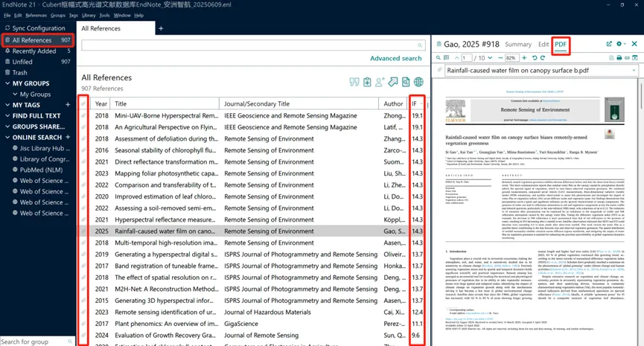Switch to the Edit tab of reference
Viewport: 644px width, 346px height.
tap(543, 45)
